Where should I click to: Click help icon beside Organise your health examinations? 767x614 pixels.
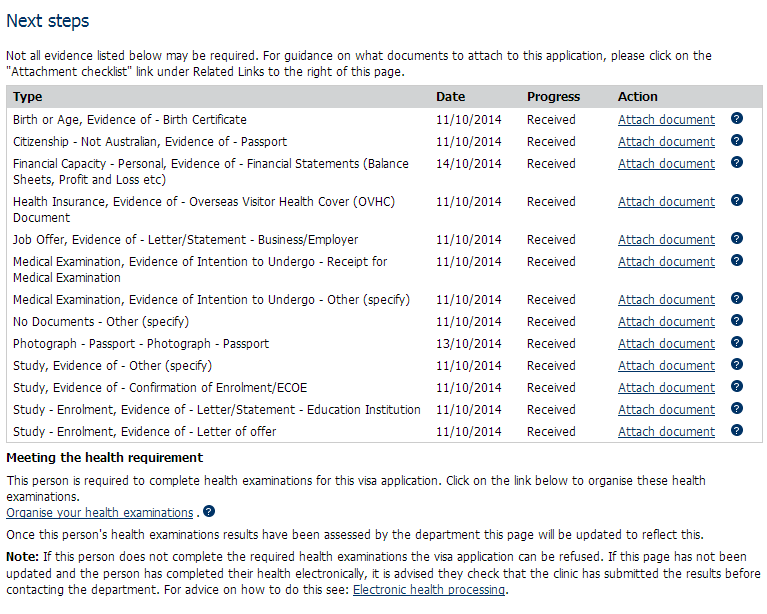(x=208, y=512)
